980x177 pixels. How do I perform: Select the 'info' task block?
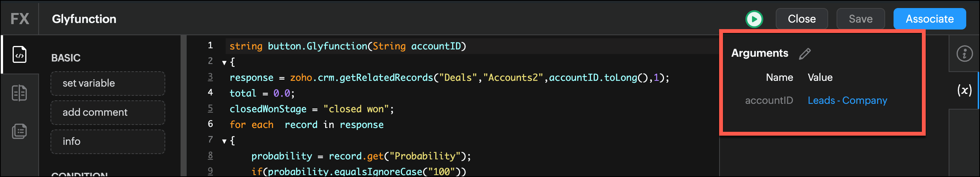coord(108,141)
